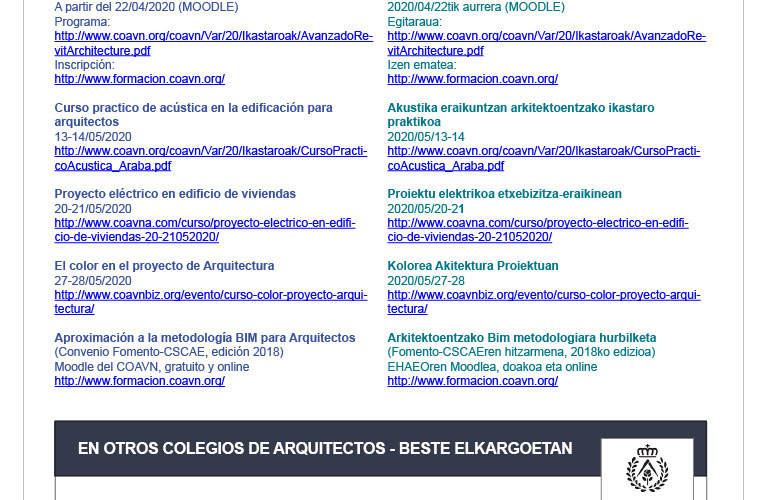This screenshot has height=500, width=770.
Task: Click date text '2020/05/20-21'
Action: coord(426,209)
